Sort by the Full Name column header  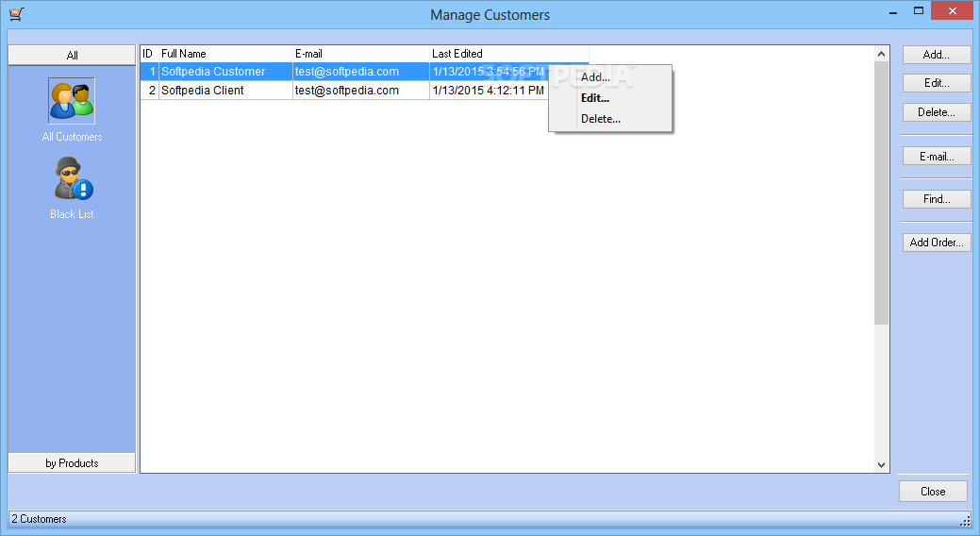pos(225,54)
